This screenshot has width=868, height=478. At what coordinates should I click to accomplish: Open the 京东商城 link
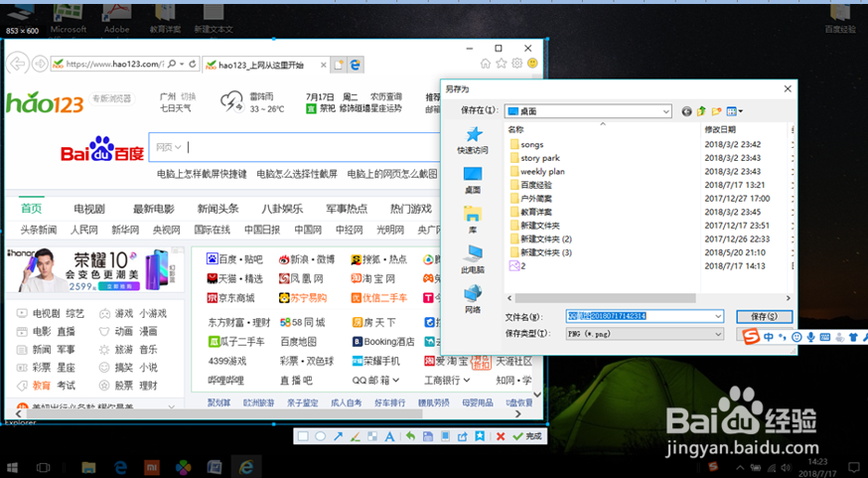[230, 298]
